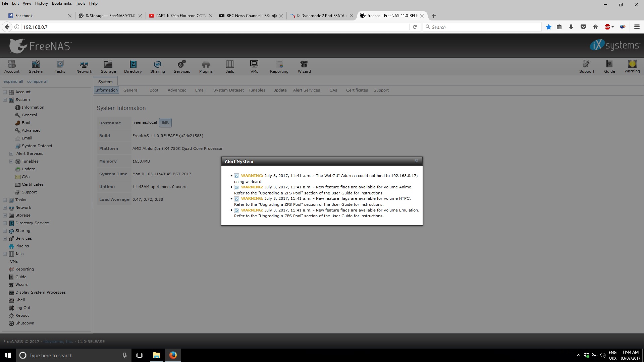Open the Alert Services tab

click(x=306, y=90)
